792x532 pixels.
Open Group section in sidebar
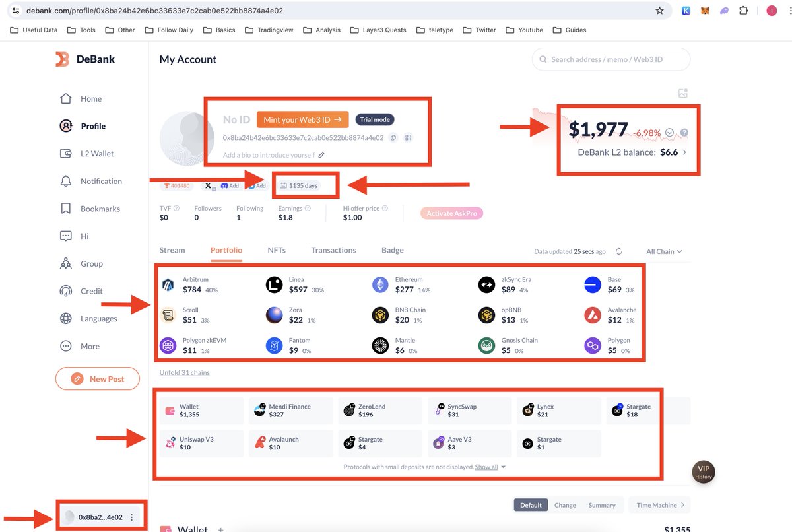tap(81, 264)
